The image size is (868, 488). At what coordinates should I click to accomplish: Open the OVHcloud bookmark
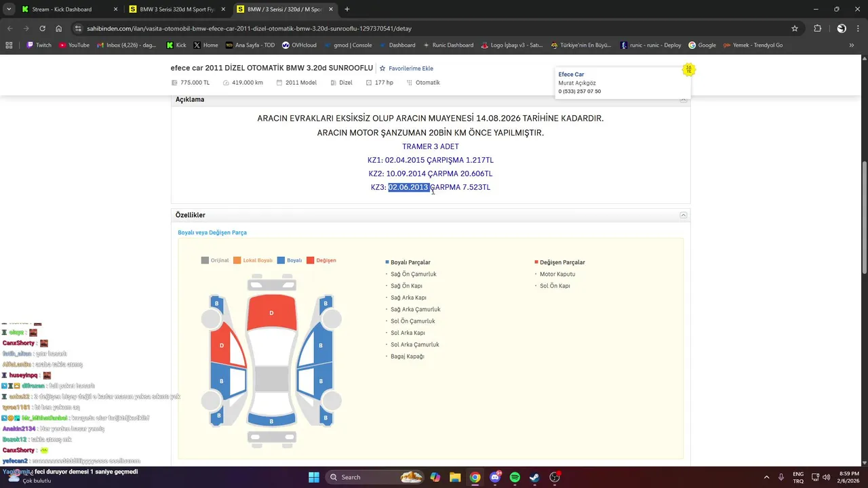[x=299, y=45]
